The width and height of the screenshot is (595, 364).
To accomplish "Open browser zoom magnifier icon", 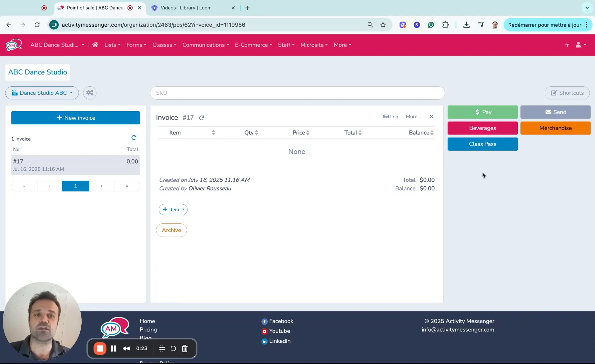I will (370, 25).
